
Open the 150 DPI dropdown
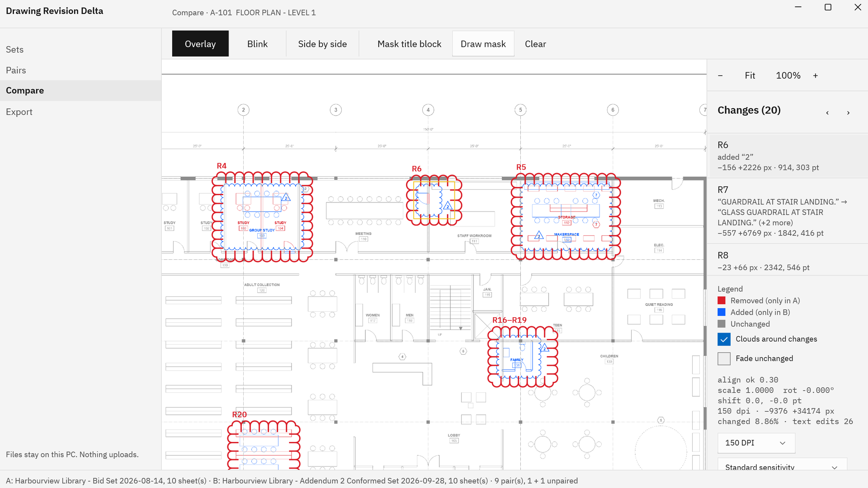point(756,443)
